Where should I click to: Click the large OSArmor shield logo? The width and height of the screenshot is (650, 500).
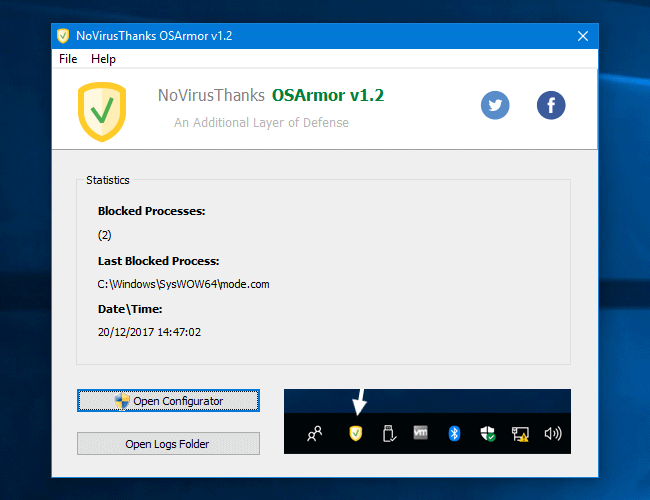click(x=102, y=112)
